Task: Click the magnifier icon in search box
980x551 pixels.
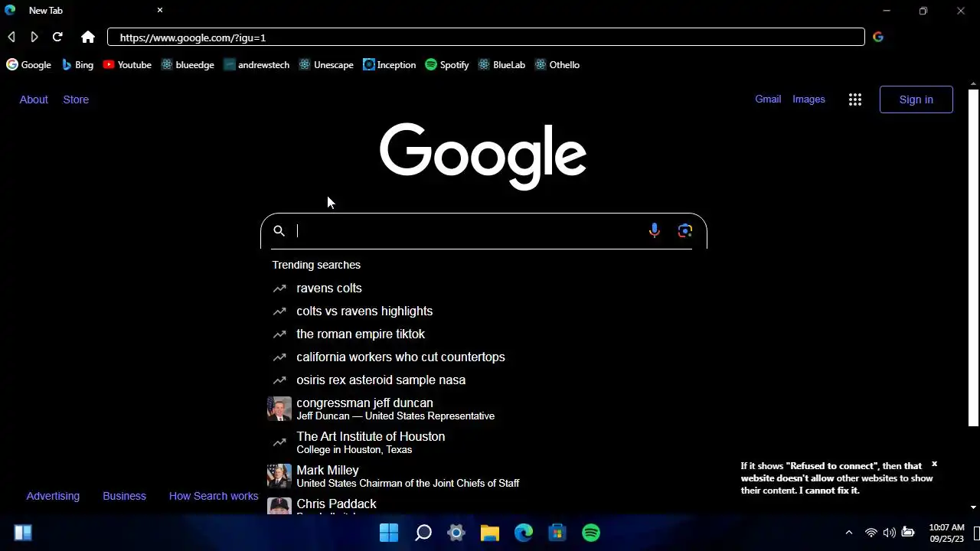Action: point(279,231)
